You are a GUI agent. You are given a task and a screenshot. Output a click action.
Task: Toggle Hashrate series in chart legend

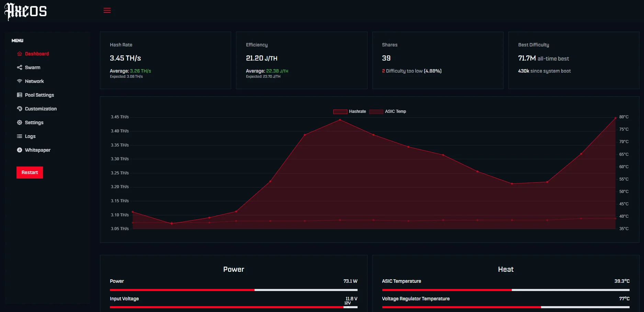coord(349,111)
